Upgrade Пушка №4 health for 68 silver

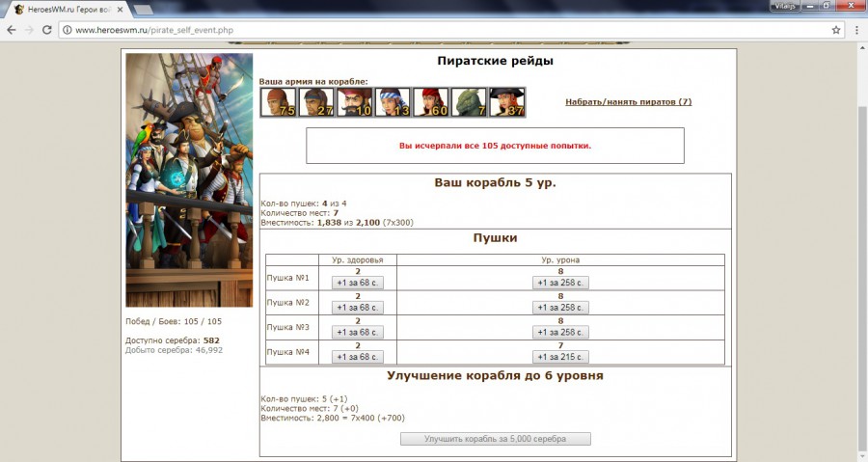point(358,357)
